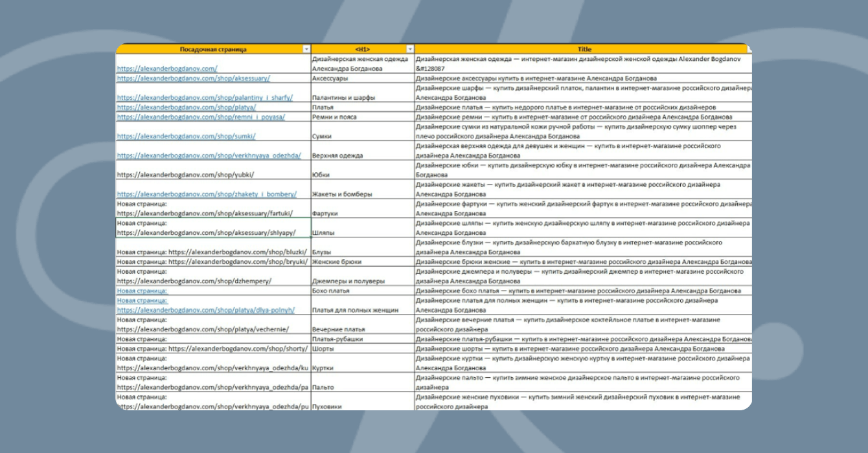This screenshot has width=868, height=453.
Task: Select the H1 cell 'Пуховики'
Action: click(x=363, y=401)
